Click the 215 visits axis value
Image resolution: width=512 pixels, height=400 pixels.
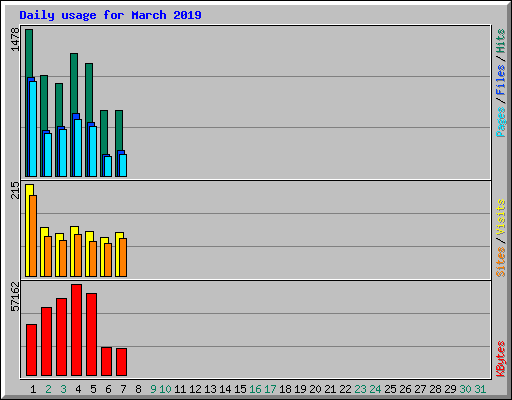[15, 190]
